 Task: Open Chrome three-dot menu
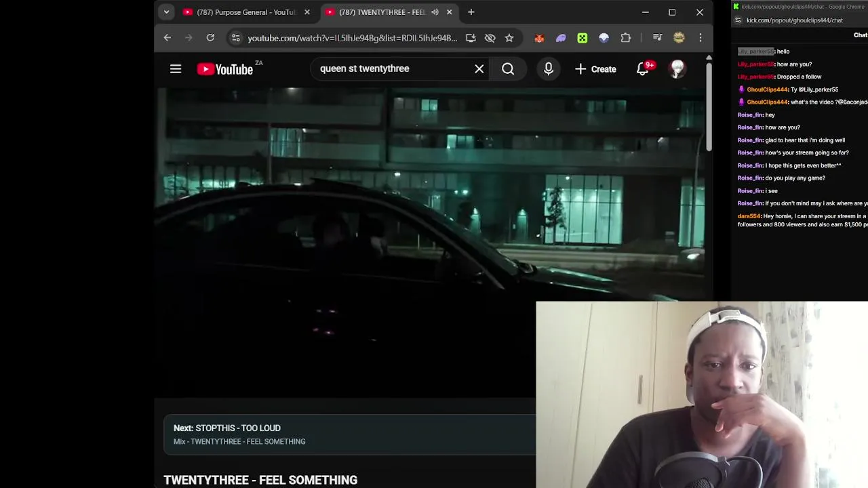[701, 38]
